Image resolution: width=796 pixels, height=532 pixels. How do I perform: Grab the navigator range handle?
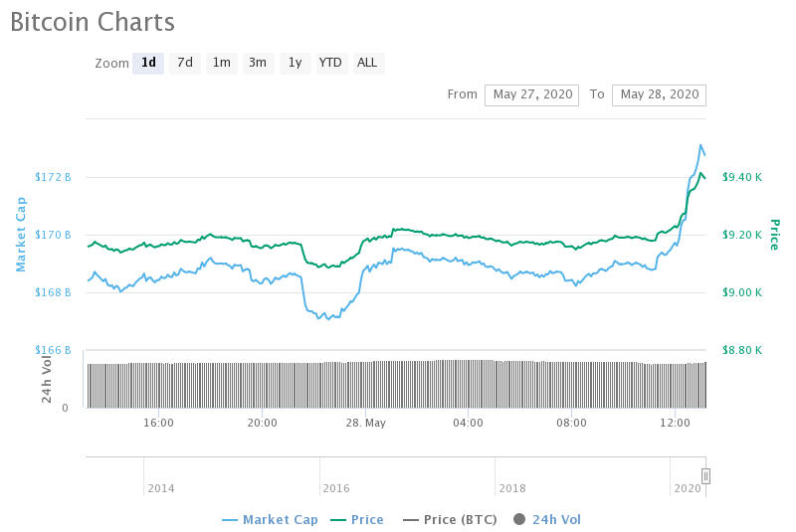[705, 476]
